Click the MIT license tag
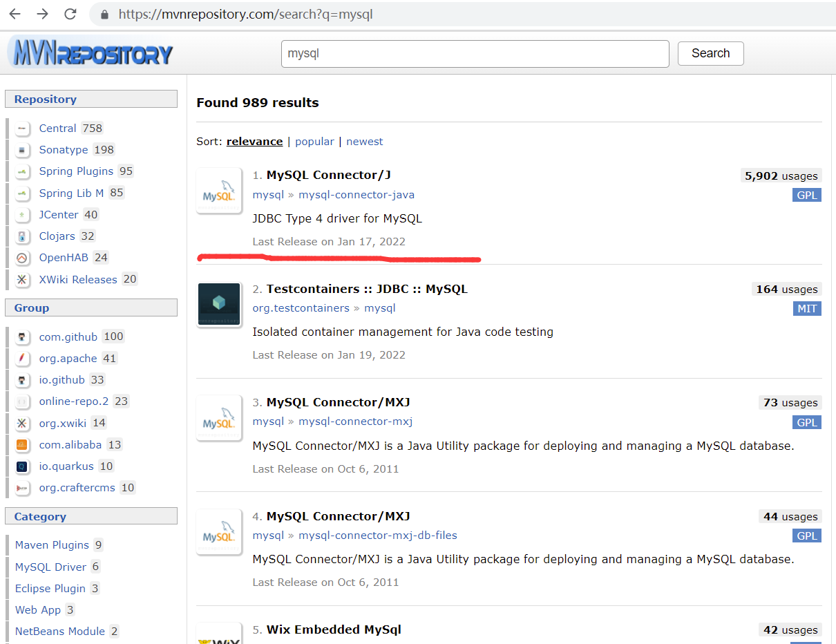Viewport: 836px width, 644px height. [807, 309]
